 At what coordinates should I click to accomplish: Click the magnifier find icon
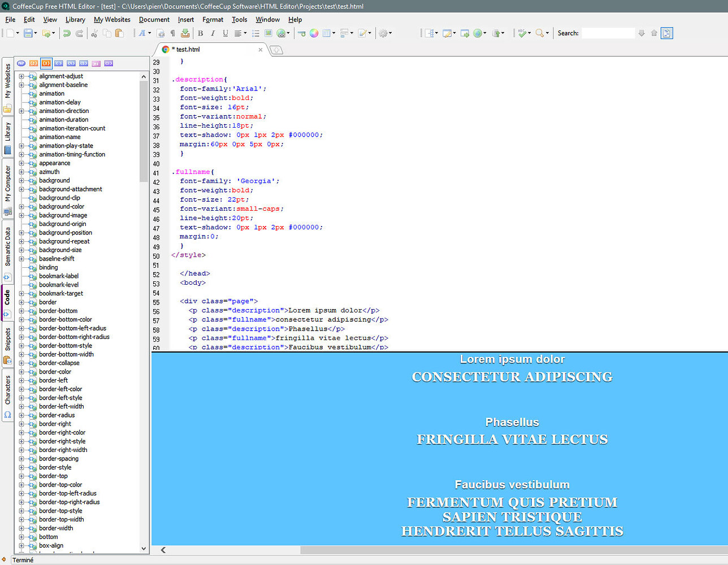point(539,33)
